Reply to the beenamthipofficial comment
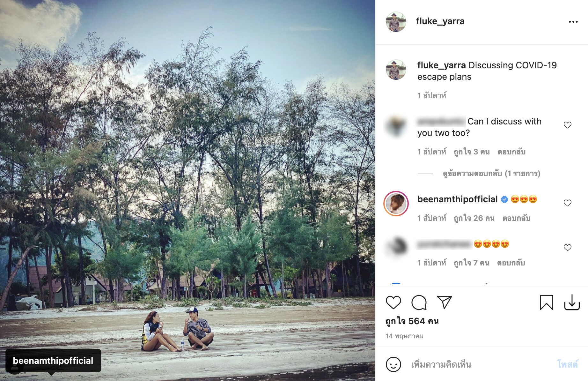588x381 pixels. coord(516,218)
